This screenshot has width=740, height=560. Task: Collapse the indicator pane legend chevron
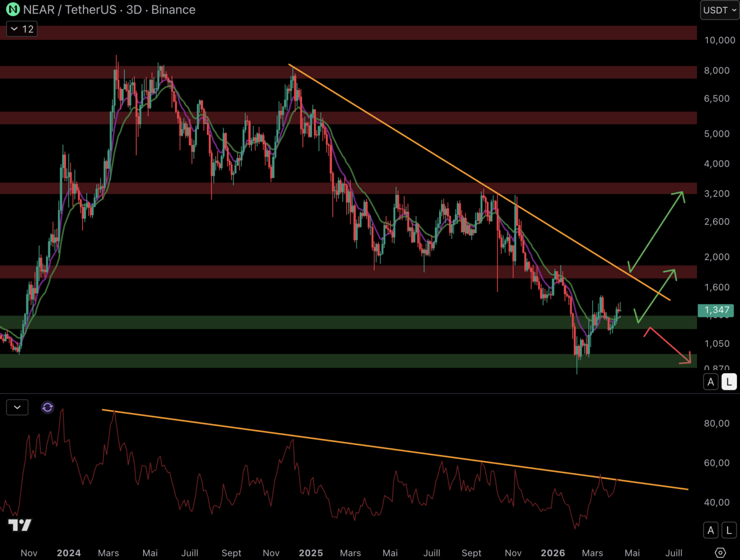point(17,408)
